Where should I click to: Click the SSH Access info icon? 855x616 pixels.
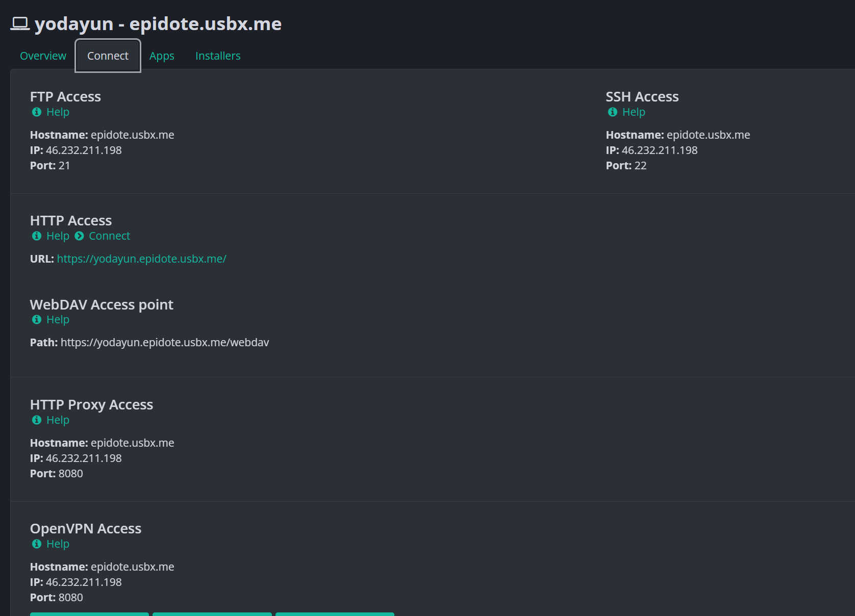click(x=613, y=112)
